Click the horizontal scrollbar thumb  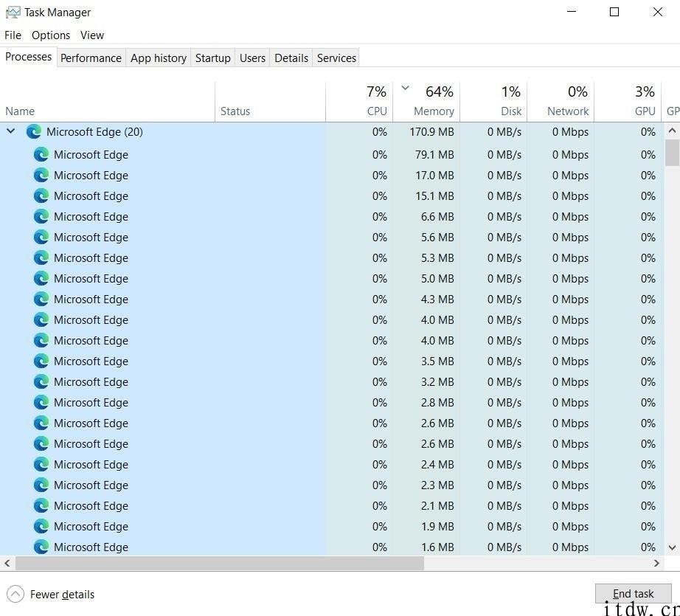(220, 563)
